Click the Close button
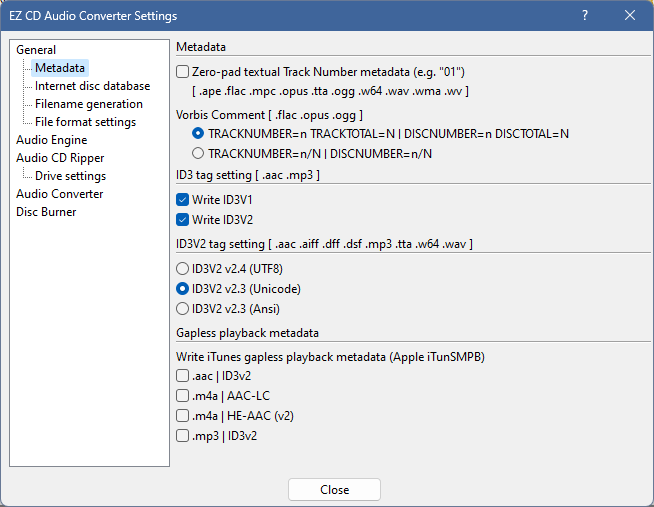 point(334,489)
